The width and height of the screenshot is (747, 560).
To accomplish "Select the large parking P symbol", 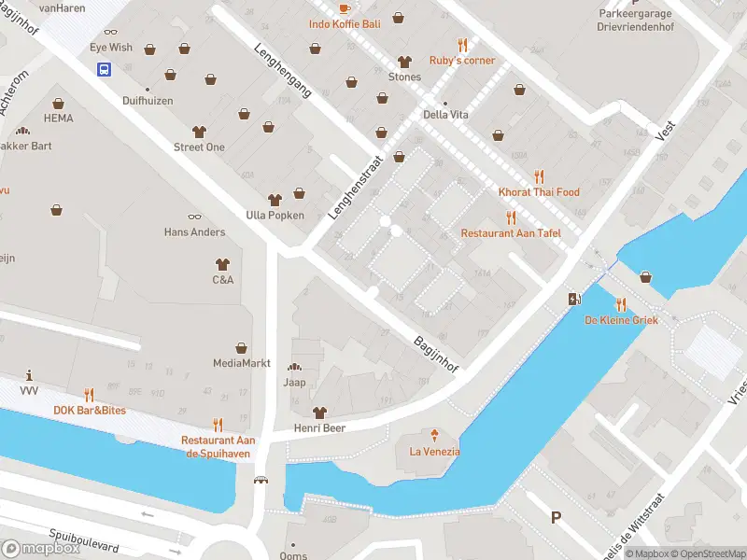I will click(556, 517).
